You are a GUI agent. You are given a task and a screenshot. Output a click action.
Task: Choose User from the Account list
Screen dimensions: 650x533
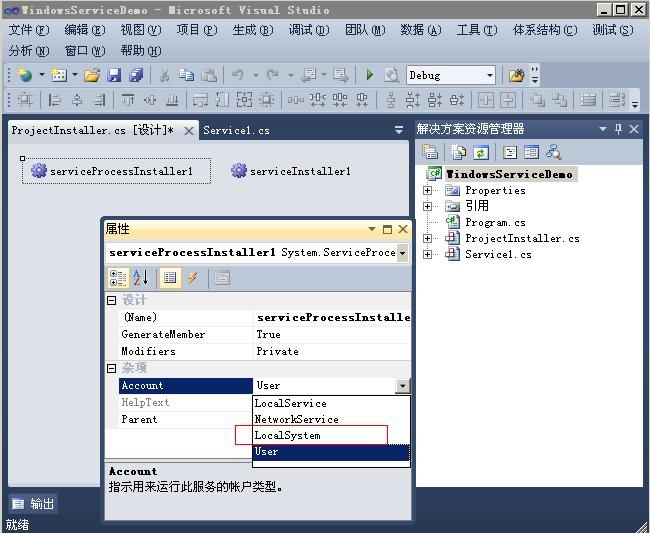331,452
